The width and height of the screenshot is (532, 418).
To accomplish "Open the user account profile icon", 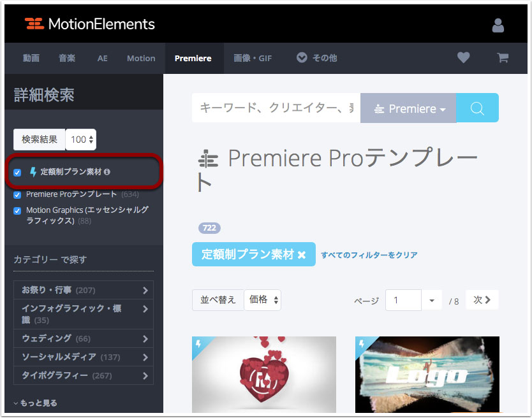I will click(498, 25).
